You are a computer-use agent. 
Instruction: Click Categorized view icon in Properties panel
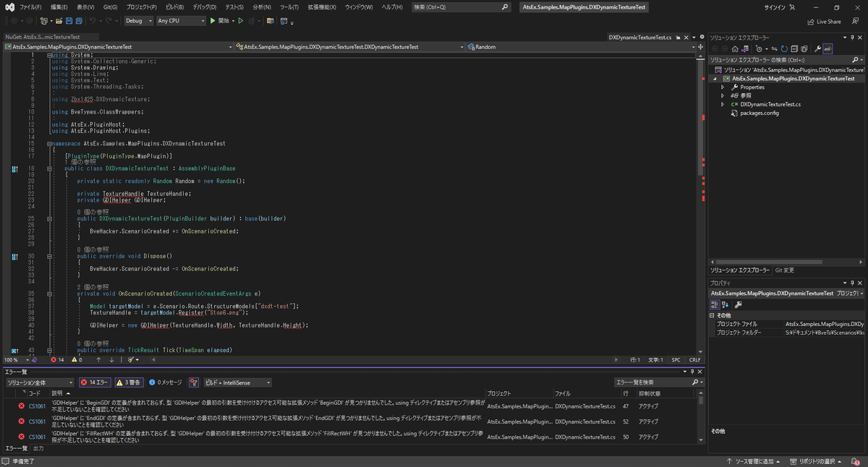(715, 304)
